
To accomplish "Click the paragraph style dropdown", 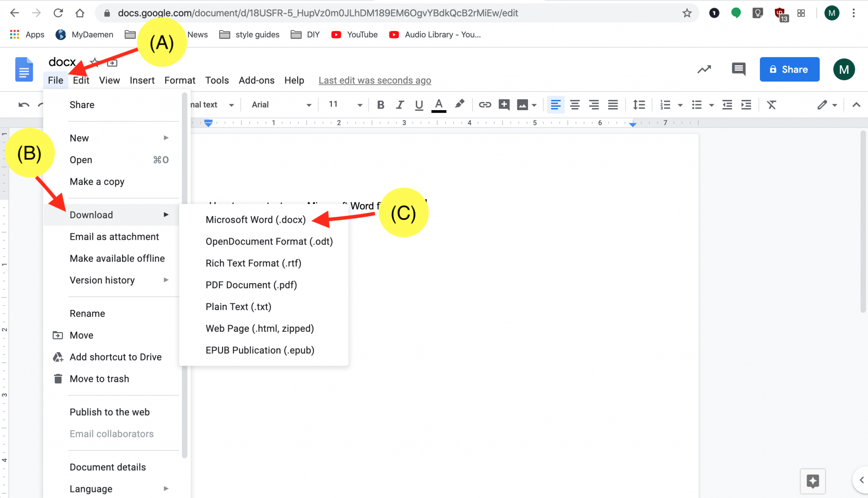I will (x=212, y=104).
